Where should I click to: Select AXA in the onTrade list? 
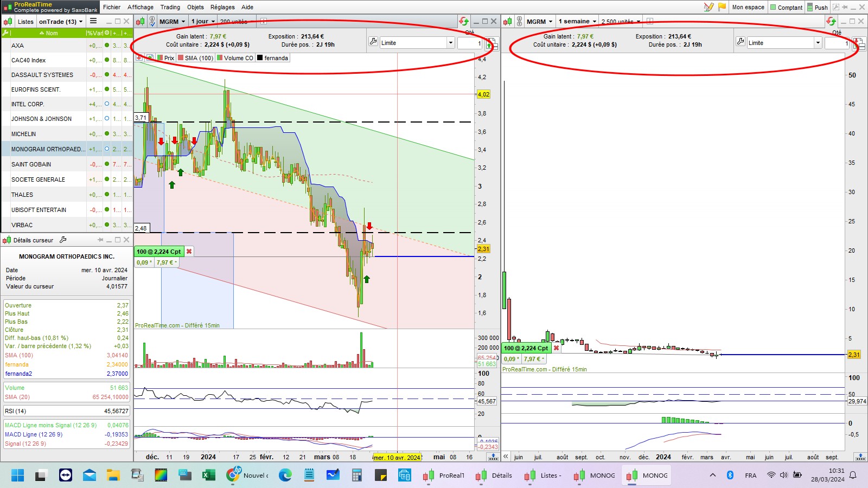pos(66,46)
